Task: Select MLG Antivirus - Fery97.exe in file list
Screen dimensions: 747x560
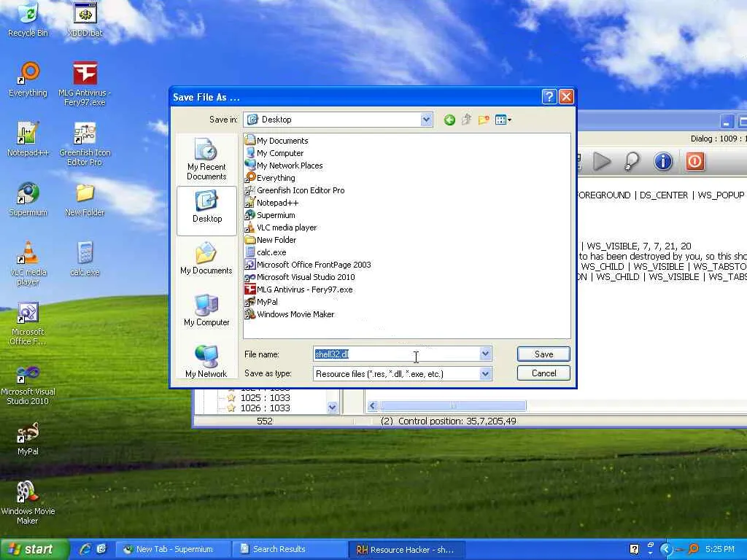Action: [x=298, y=289]
